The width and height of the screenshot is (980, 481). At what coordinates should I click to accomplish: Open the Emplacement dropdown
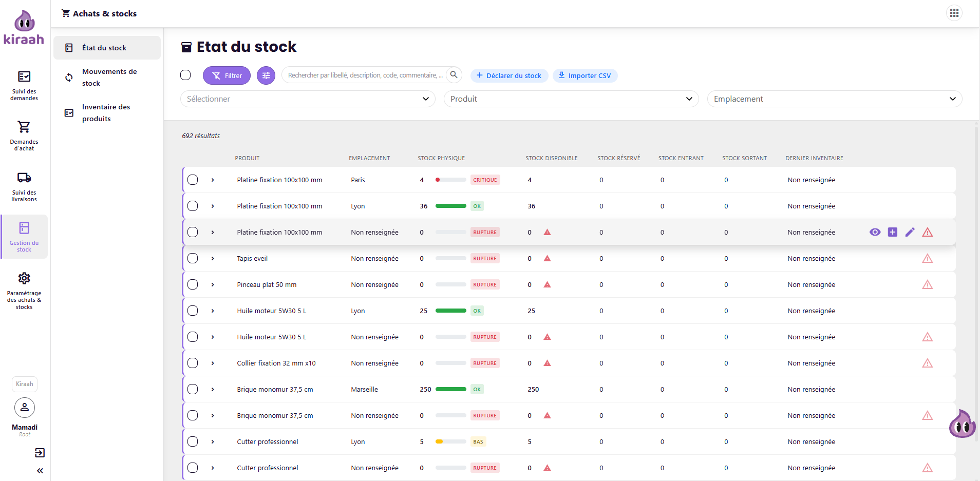coord(835,99)
